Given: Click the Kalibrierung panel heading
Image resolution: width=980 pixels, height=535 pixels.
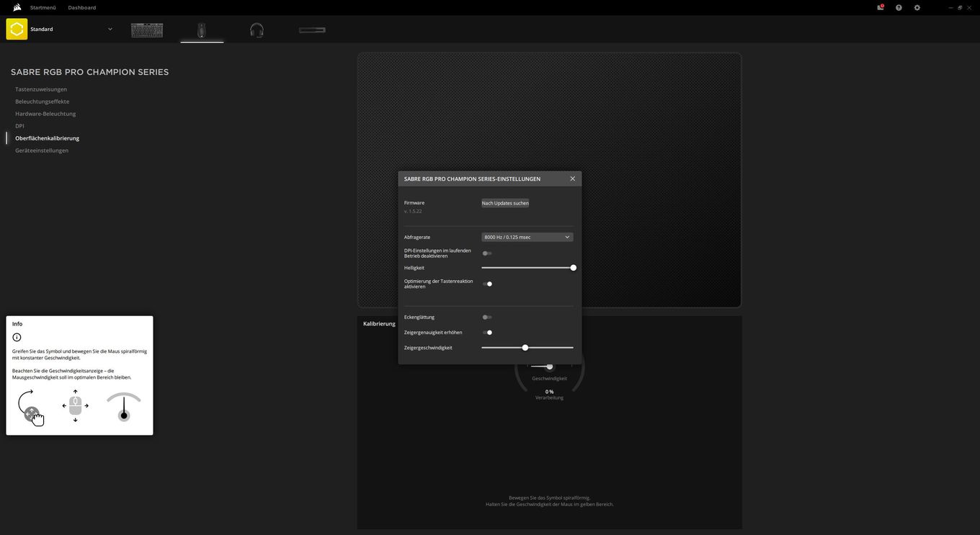Looking at the screenshot, I should [379, 324].
